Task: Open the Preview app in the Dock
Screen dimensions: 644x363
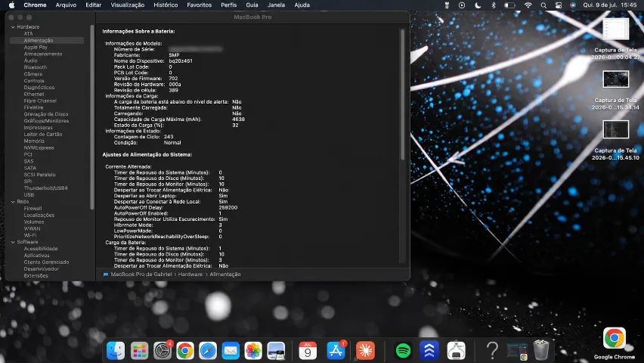Action: click(276, 351)
